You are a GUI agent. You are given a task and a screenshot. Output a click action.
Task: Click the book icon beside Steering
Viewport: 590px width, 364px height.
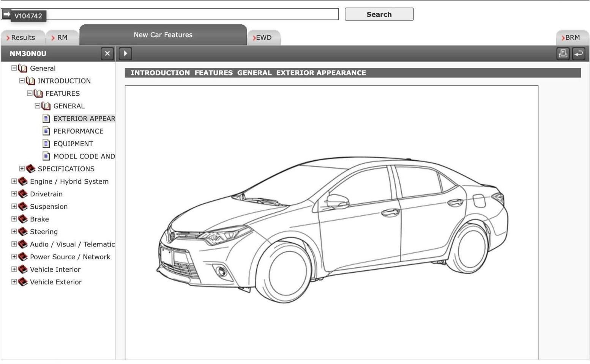[23, 231]
